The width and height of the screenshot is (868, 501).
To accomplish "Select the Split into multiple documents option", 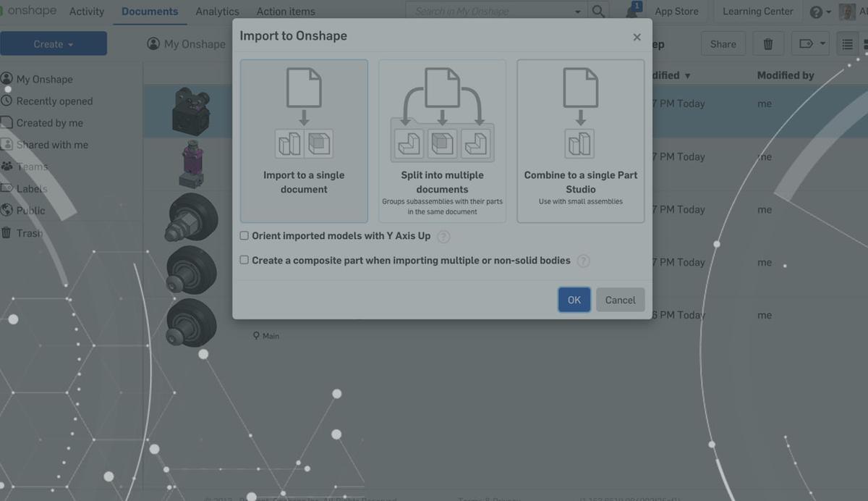I will 443,140.
